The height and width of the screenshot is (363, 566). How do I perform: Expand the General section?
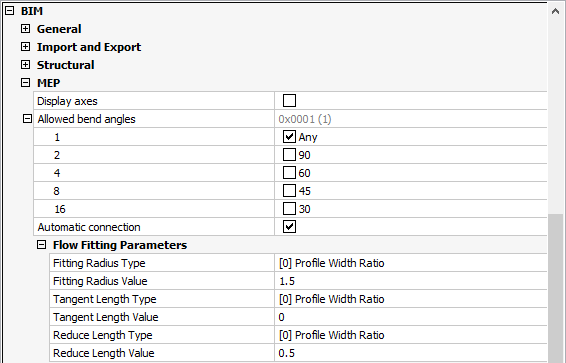point(25,29)
